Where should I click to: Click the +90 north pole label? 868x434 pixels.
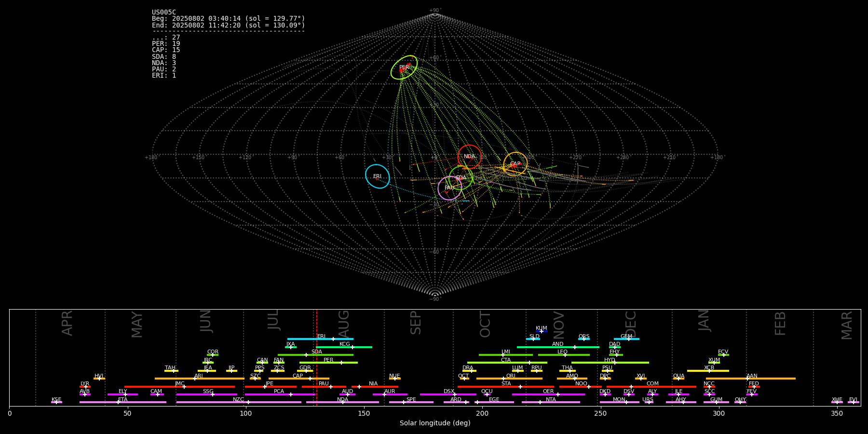tap(435, 11)
